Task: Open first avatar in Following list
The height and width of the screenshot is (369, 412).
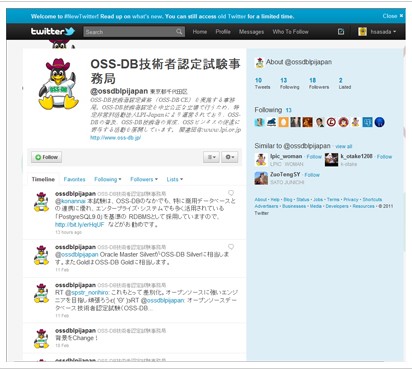Action: point(259,122)
